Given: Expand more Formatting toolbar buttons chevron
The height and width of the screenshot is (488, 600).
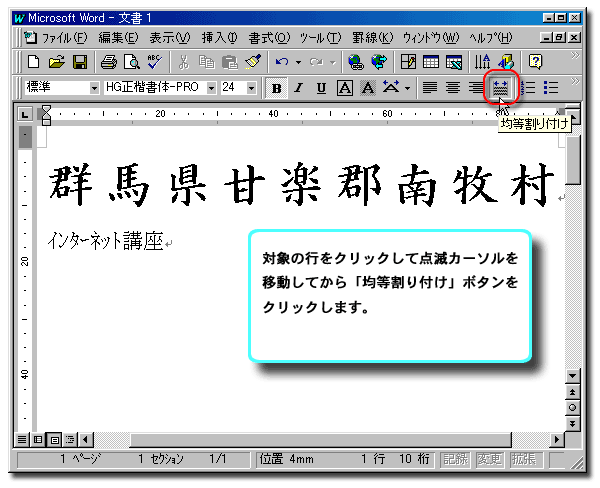Looking at the screenshot, I should click(x=574, y=81).
